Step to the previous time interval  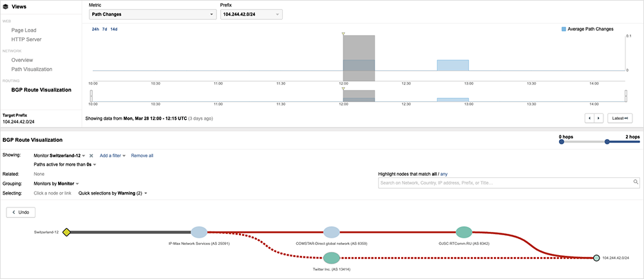tap(589, 118)
